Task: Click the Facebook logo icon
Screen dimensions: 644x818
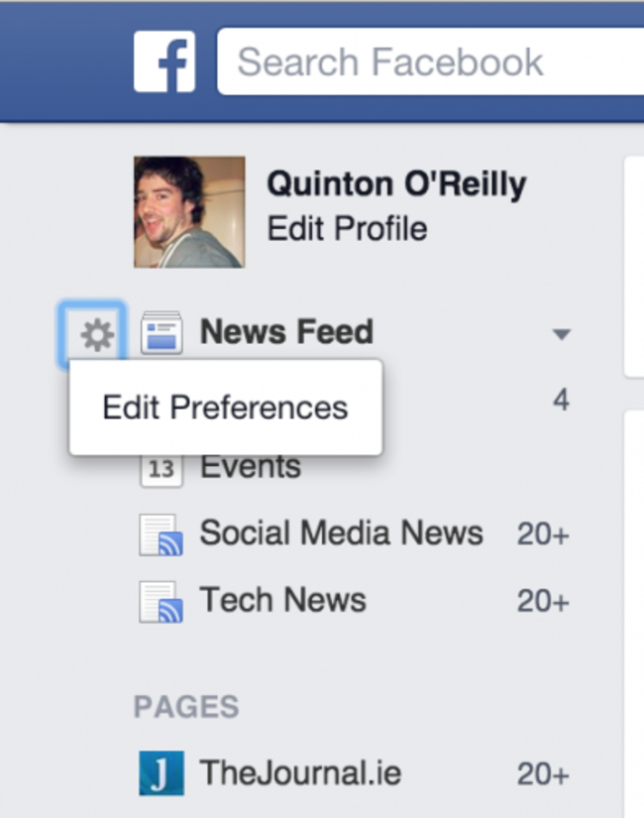Action: pyautogui.click(x=165, y=61)
